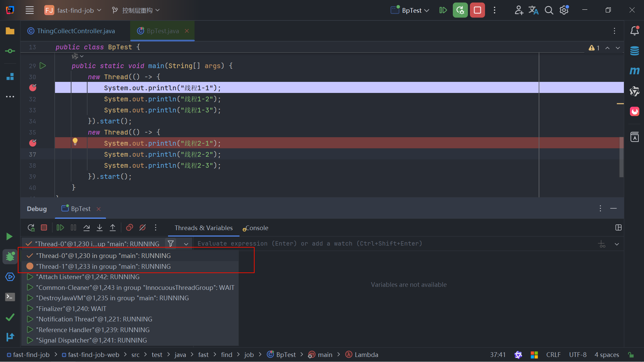Expand the Attach Listener thread

[x=30, y=277]
